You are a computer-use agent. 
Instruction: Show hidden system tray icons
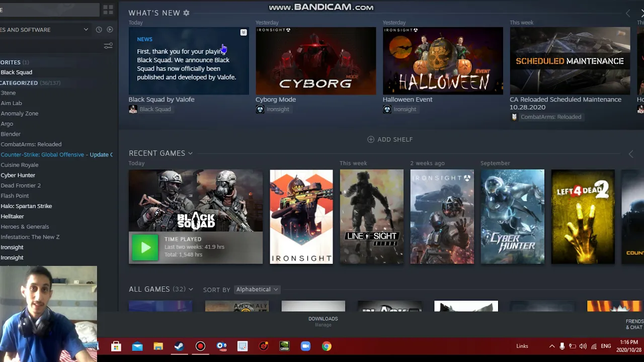[x=552, y=346]
